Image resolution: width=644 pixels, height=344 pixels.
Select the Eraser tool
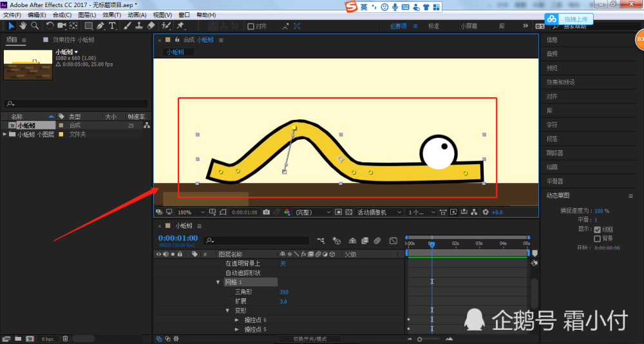click(151, 26)
